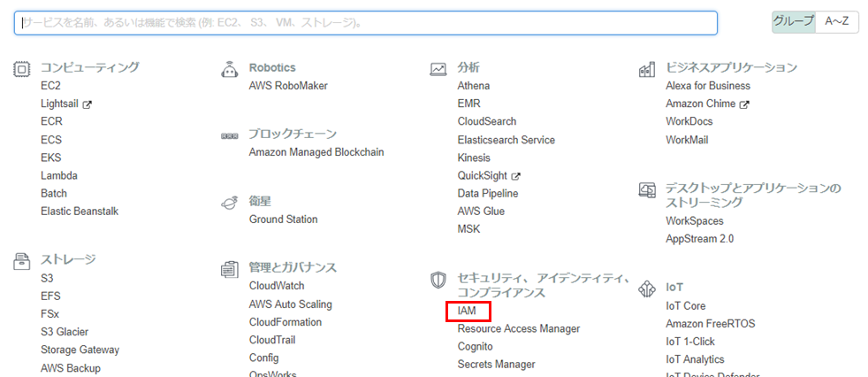Open CloudFormation service

pos(286,322)
